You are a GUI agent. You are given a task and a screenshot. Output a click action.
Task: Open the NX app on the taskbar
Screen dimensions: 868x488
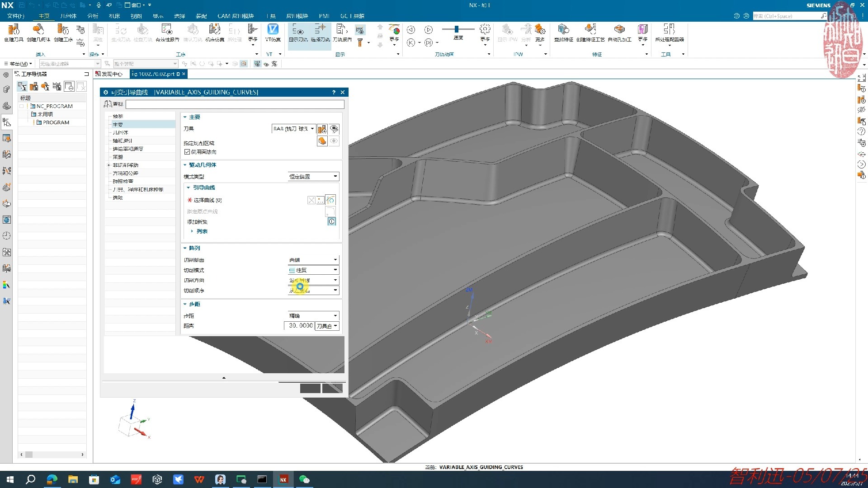pyautogui.click(x=283, y=479)
